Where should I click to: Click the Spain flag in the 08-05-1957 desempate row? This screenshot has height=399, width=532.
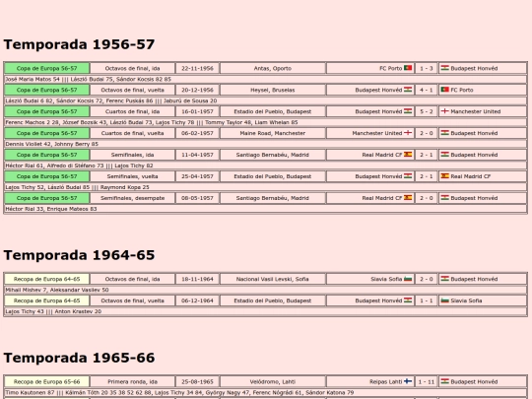click(408, 198)
